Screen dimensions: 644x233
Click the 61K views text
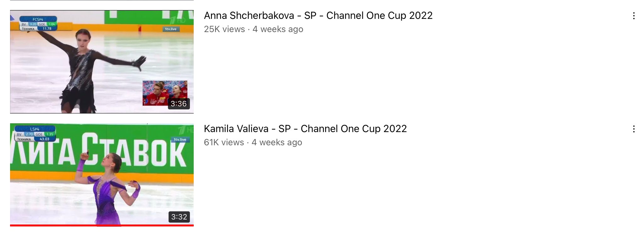224,142
